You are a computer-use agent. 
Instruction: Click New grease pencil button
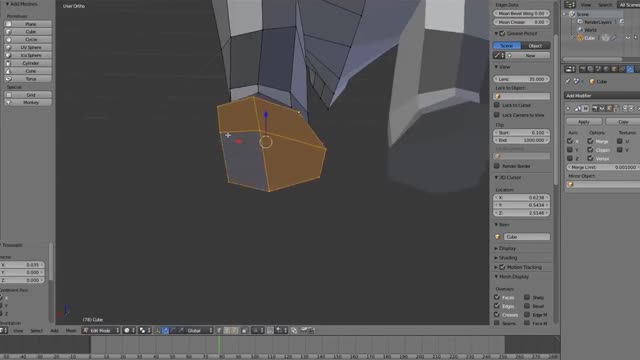529,55
